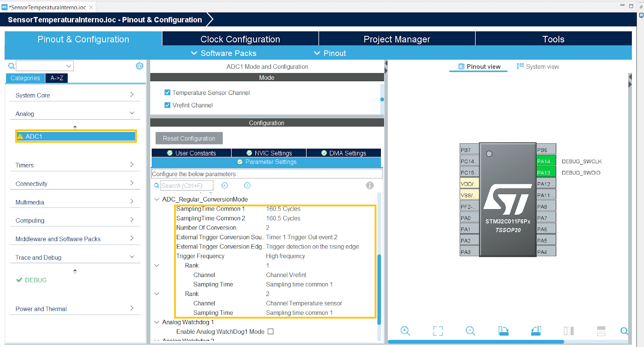Switch to the Clock Configuration tab
The image size is (644, 347).
click(x=240, y=39)
